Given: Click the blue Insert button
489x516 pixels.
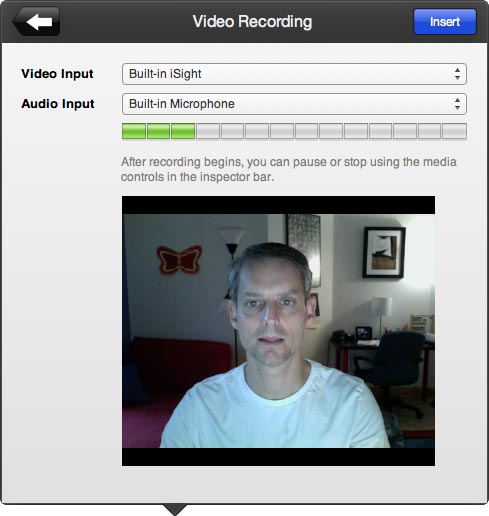Looking at the screenshot, I should [445, 22].
